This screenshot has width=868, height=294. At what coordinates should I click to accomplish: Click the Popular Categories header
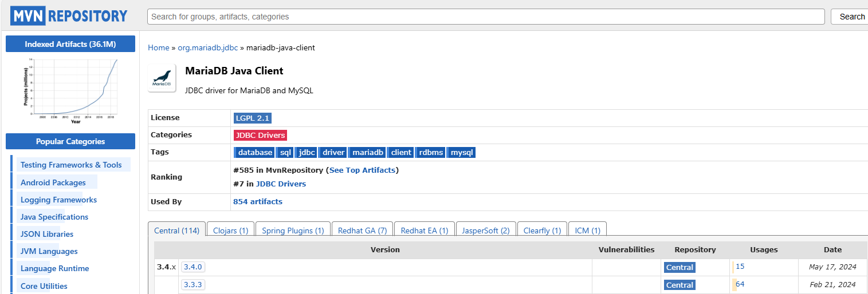[x=70, y=141]
